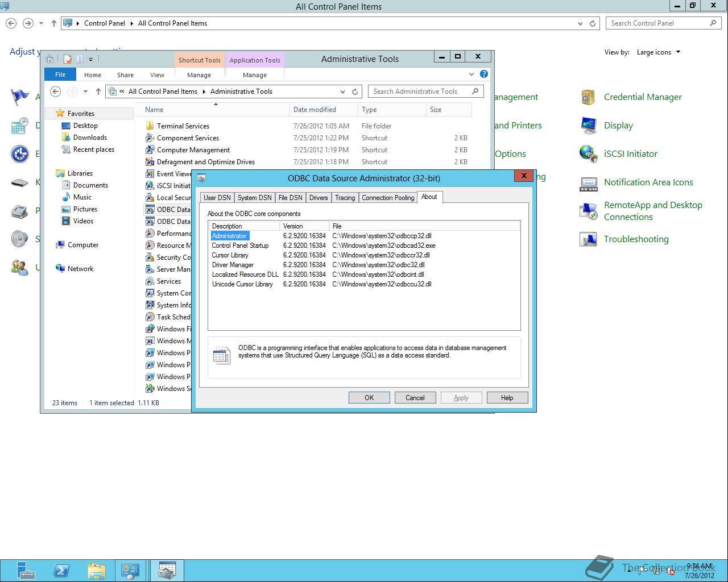Switch to Control Panel taskbar icon
This screenshot has height=582, width=728.
click(x=131, y=571)
